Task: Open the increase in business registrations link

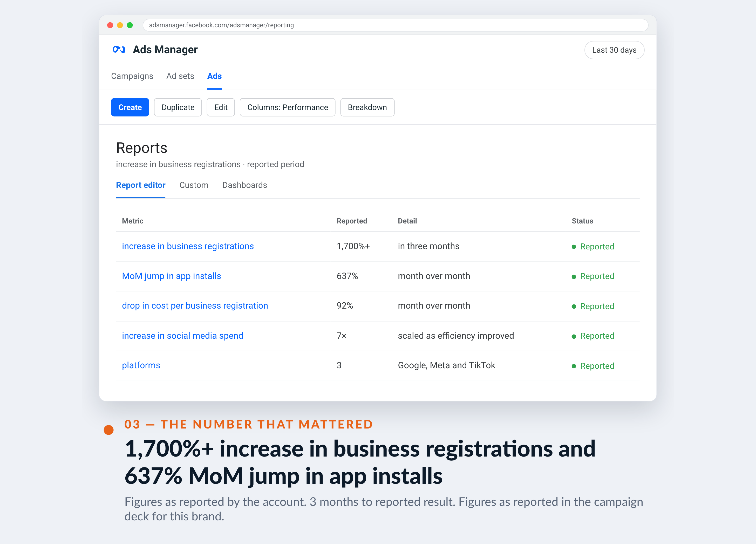Action: tap(188, 246)
